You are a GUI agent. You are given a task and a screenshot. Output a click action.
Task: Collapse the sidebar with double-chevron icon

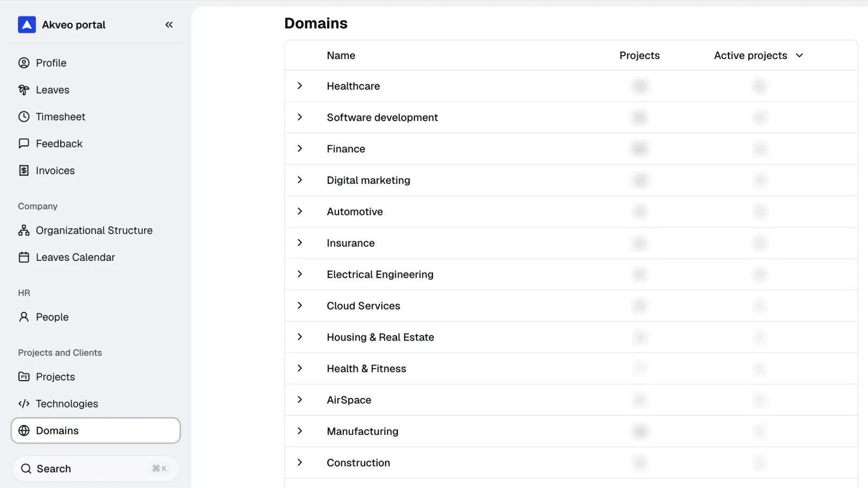(x=169, y=25)
